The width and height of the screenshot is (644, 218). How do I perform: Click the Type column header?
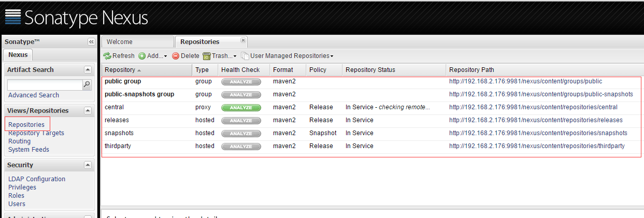[205, 70]
